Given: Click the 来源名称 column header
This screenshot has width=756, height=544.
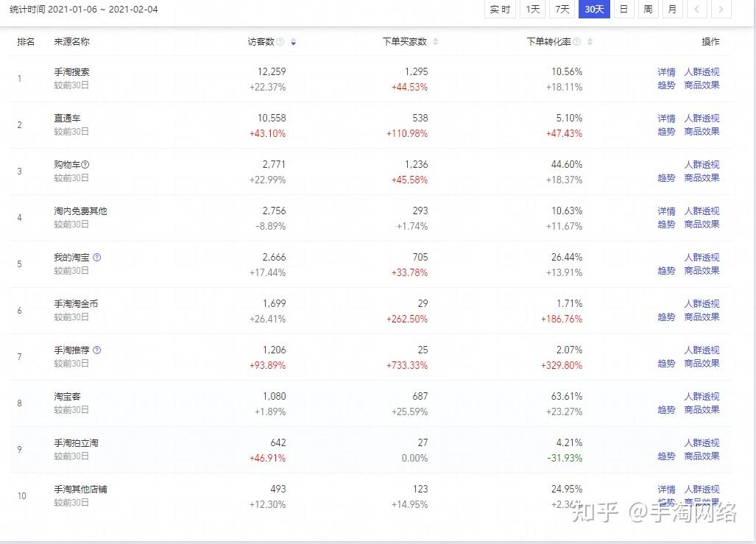Looking at the screenshot, I should (x=71, y=42).
